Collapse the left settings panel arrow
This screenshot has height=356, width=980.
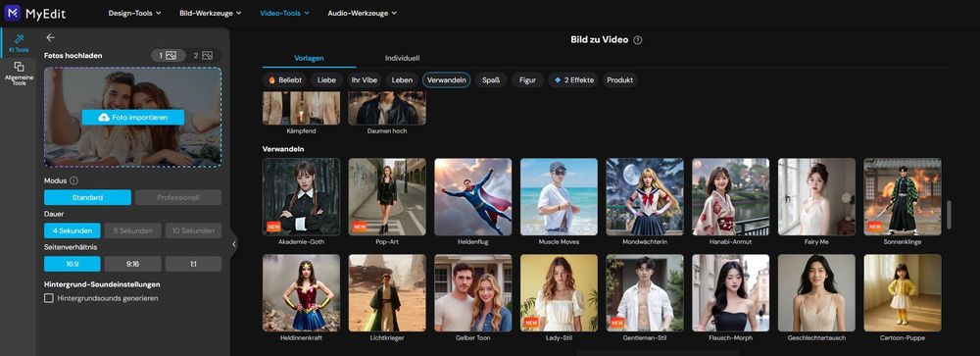(x=234, y=244)
